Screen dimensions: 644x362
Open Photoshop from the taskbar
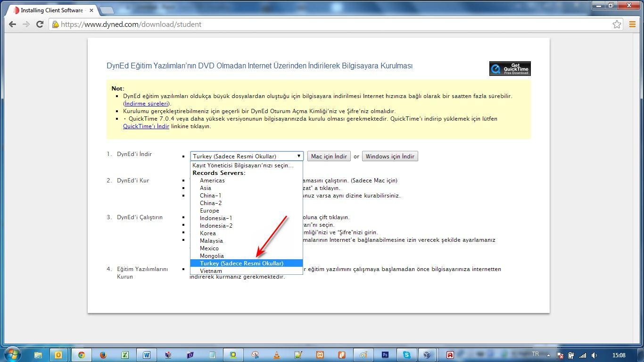pos(385,355)
